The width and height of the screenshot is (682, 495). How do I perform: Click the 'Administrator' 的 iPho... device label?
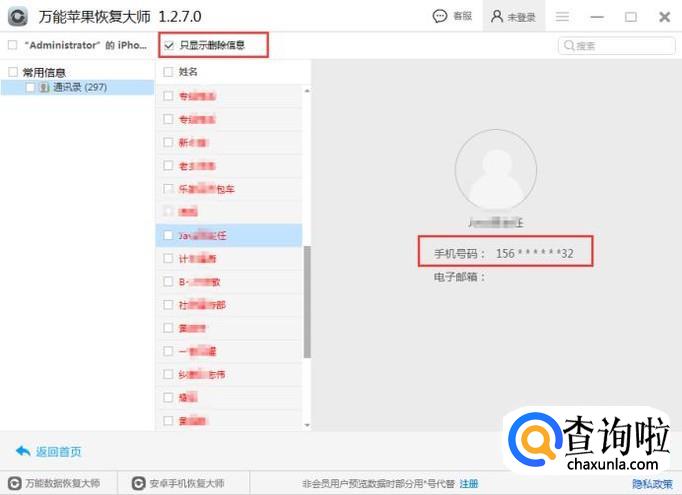click(x=85, y=45)
